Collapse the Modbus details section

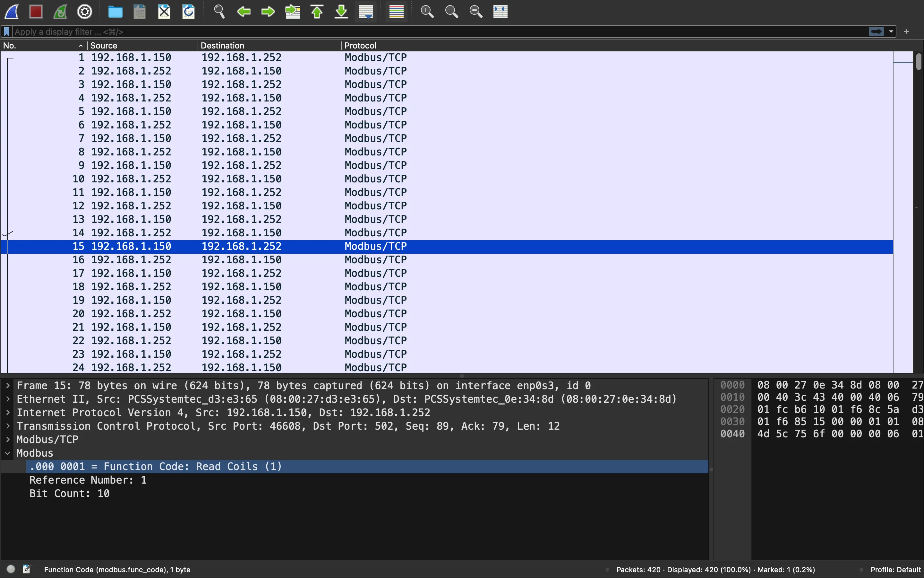point(8,453)
